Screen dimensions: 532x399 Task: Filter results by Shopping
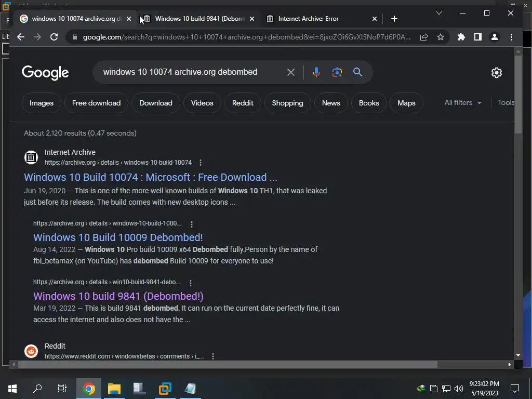click(x=287, y=103)
